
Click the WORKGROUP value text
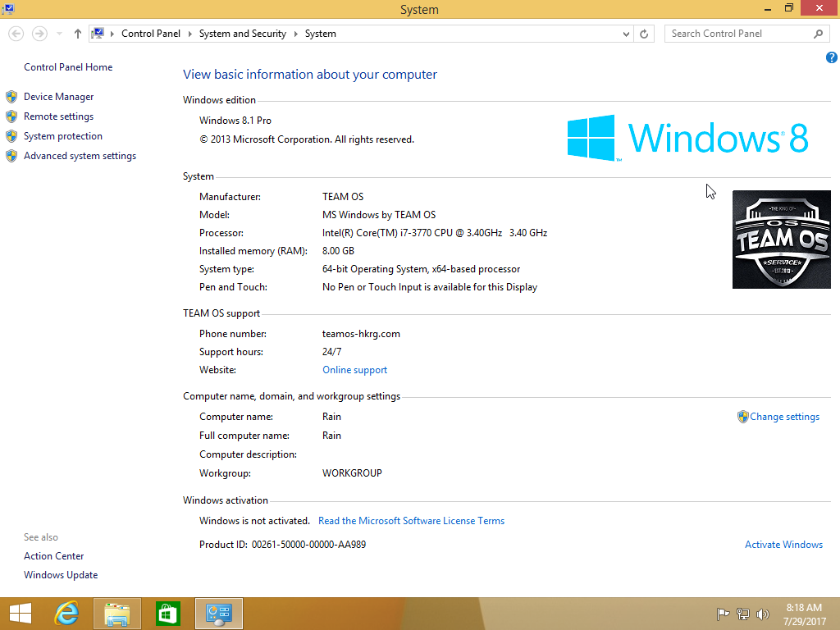352,473
